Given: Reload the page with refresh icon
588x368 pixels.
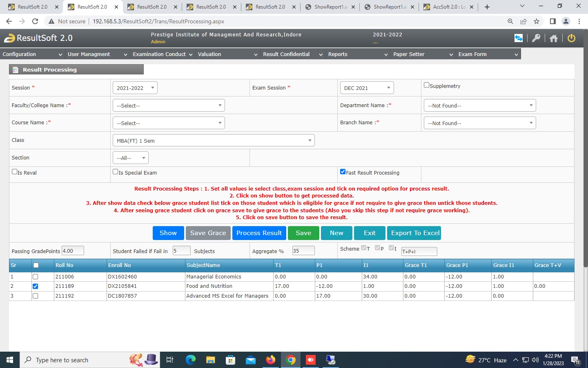Looking at the screenshot, I should [35, 21].
